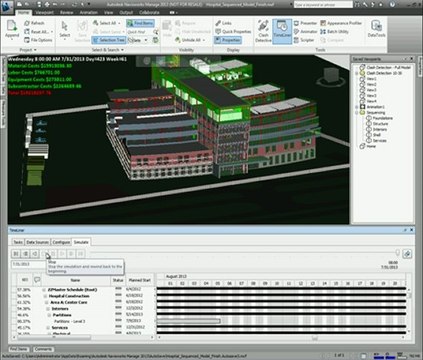
Task: Open the Reset All dropdown
Action: (x=39, y=32)
